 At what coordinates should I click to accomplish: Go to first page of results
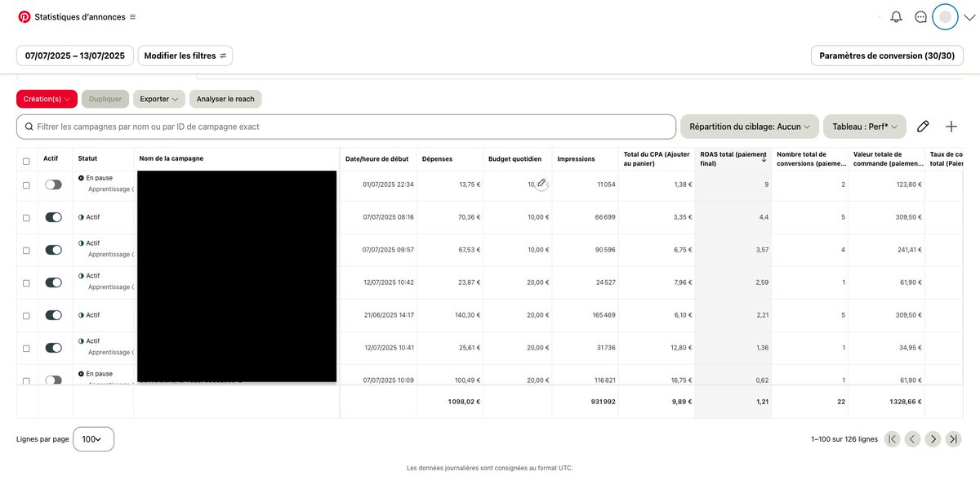click(x=892, y=439)
